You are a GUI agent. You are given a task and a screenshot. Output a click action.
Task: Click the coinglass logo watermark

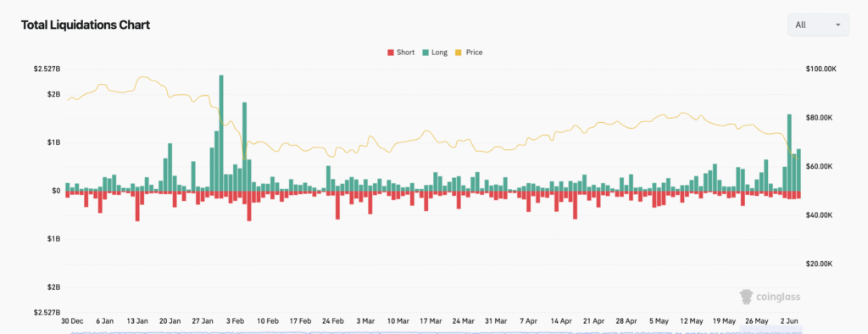(770, 298)
